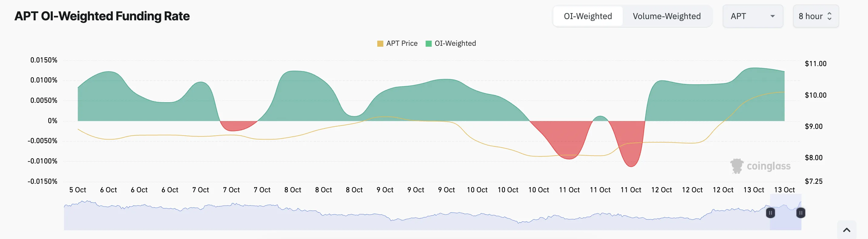
Task: Open the 8 hour interval selector
Action: (x=816, y=16)
